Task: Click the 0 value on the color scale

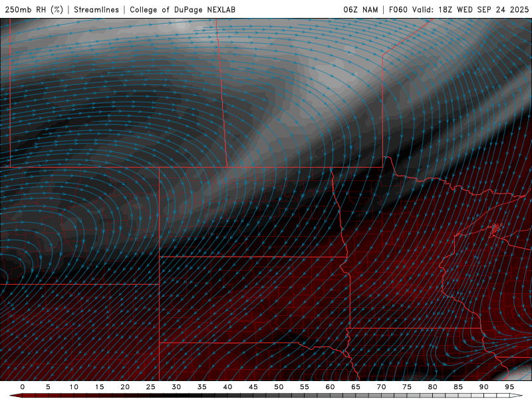Action: (23, 387)
